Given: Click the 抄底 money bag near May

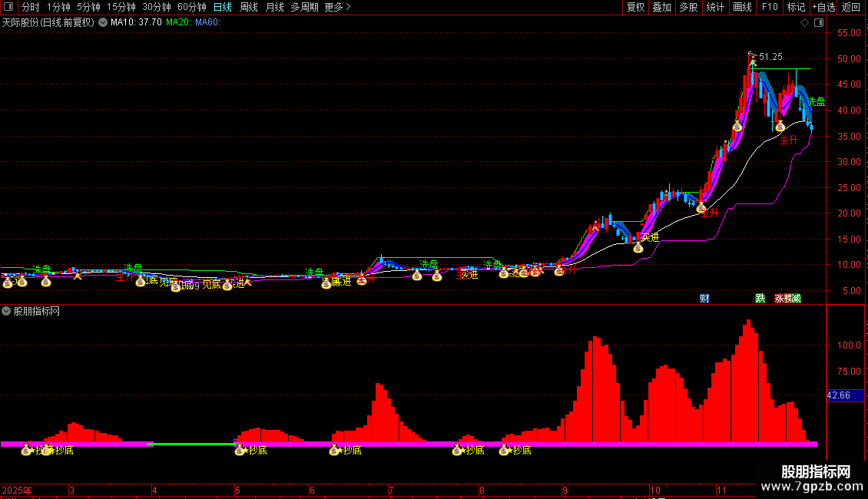Looking at the screenshot, I should click(239, 451).
